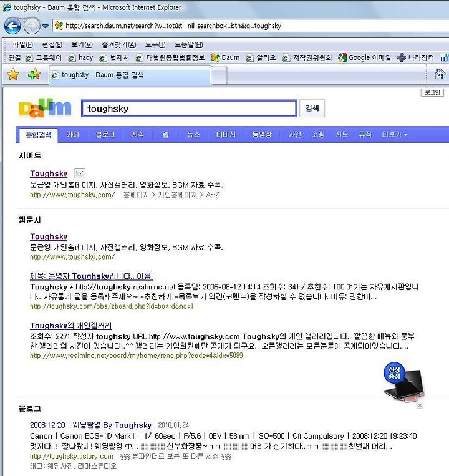
Task: Click the toughsky search input box
Action: point(189,109)
